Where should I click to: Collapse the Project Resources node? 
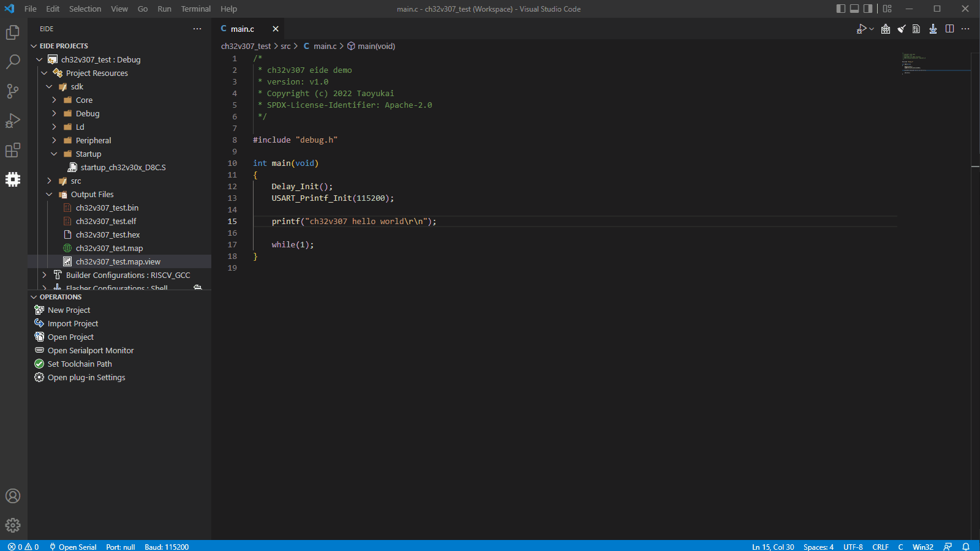point(44,73)
